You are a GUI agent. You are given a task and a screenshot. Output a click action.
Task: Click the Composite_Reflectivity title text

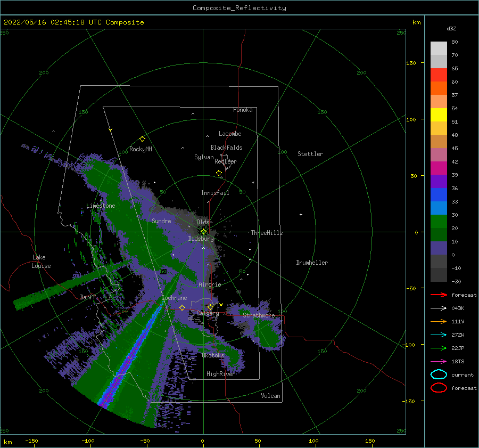pyautogui.click(x=240, y=8)
